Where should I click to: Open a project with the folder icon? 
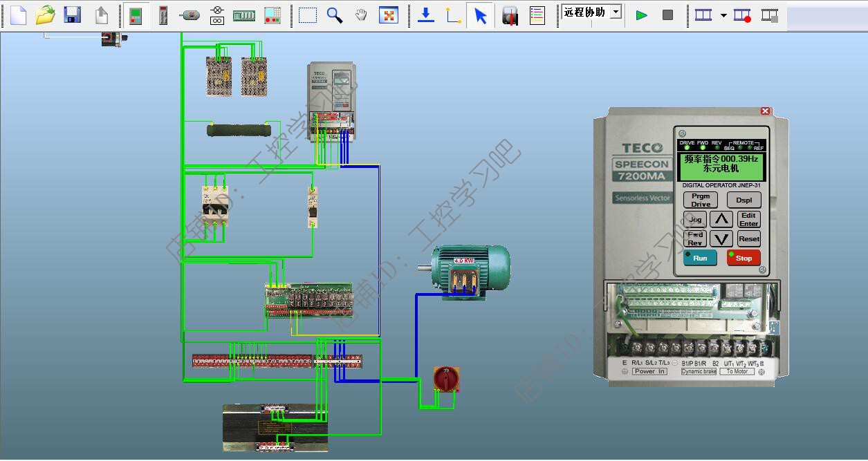click(45, 15)
